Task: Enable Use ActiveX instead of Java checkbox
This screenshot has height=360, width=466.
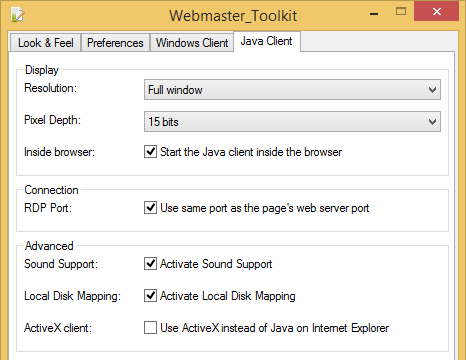Action: pyautogui.click(x=150, y=328)
